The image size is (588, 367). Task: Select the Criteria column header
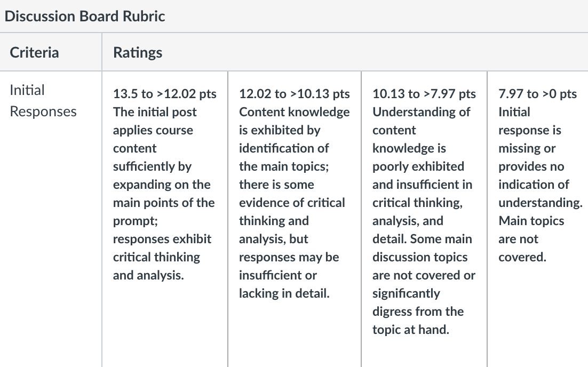34,52
